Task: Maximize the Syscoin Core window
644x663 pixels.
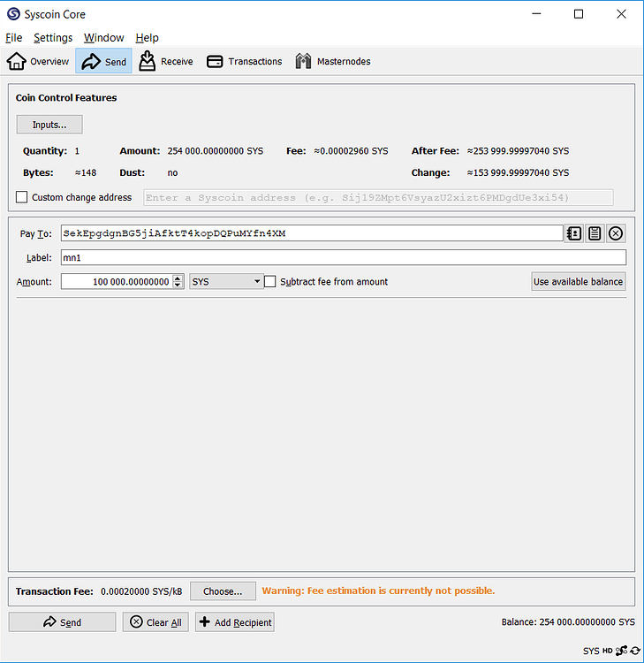Action: [579, 14]
